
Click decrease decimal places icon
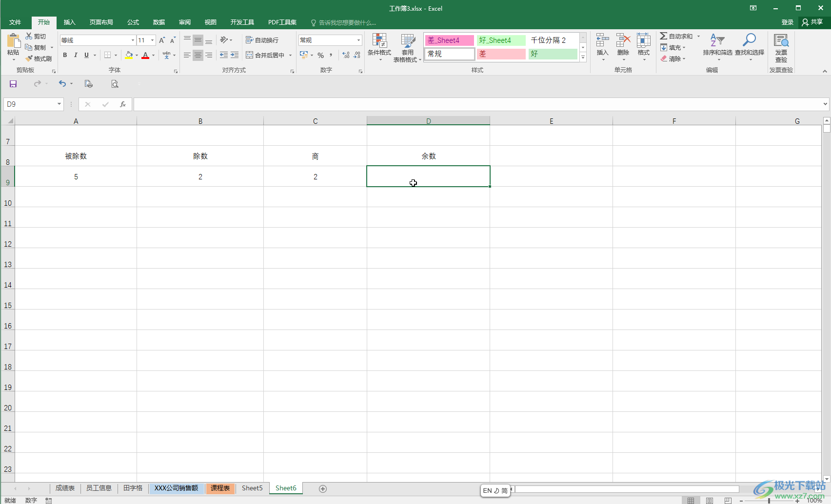pos(357,55)
